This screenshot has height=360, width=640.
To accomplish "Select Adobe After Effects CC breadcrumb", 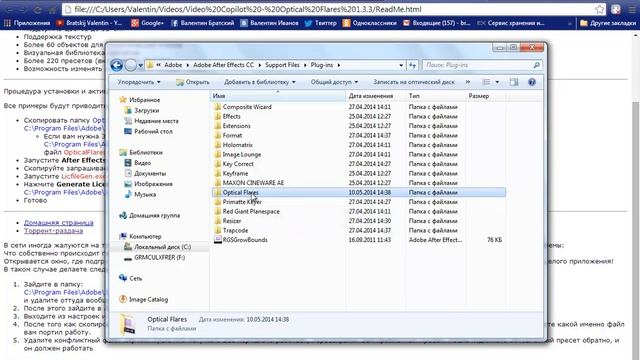I will click(223, 65).
